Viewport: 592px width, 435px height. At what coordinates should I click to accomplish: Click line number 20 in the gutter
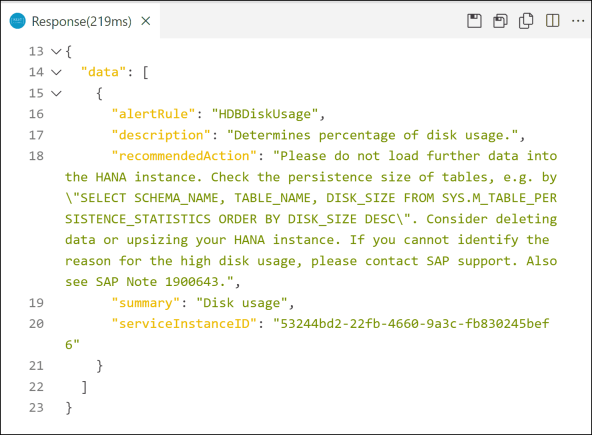click(36, 324)
